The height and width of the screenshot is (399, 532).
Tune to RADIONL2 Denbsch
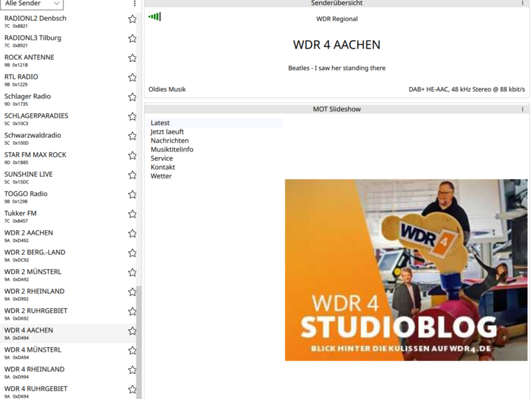click(x=68, y=21)
